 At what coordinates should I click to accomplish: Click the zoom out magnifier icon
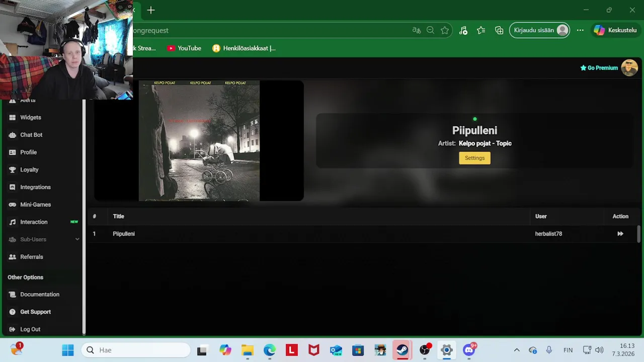pyautogui.click(x=430, y=30)
